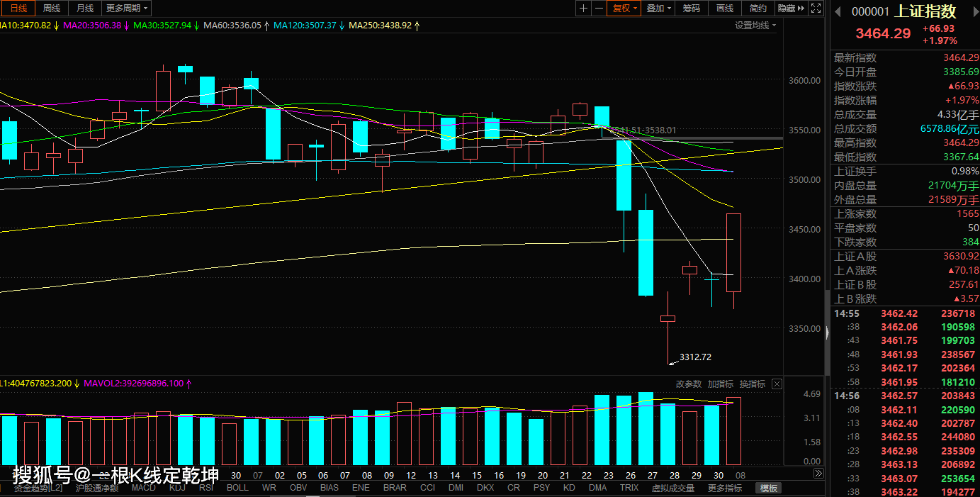Zoom in chart with plus icon
Viewport: 980px width, 497px height.
[x=583, y=9]
